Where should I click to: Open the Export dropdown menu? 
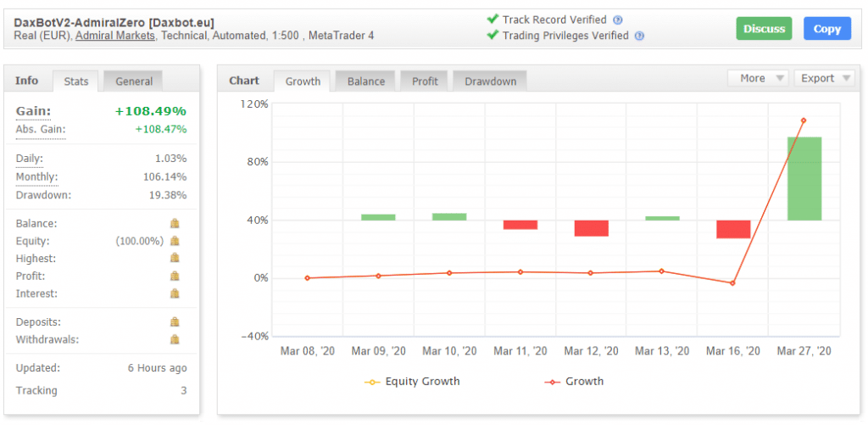(x=824, y=78)
